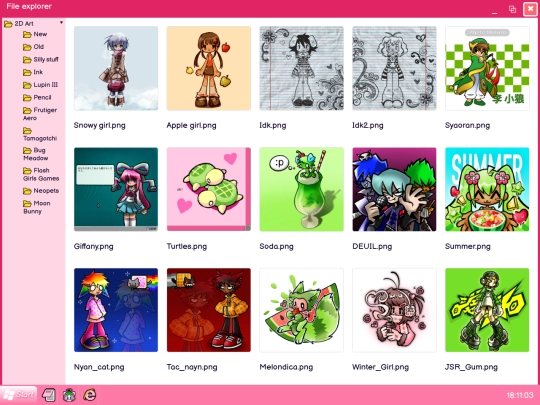Open the Flash Girls Games folder icon
Screen dimensions: 540x405
point(27,171)
